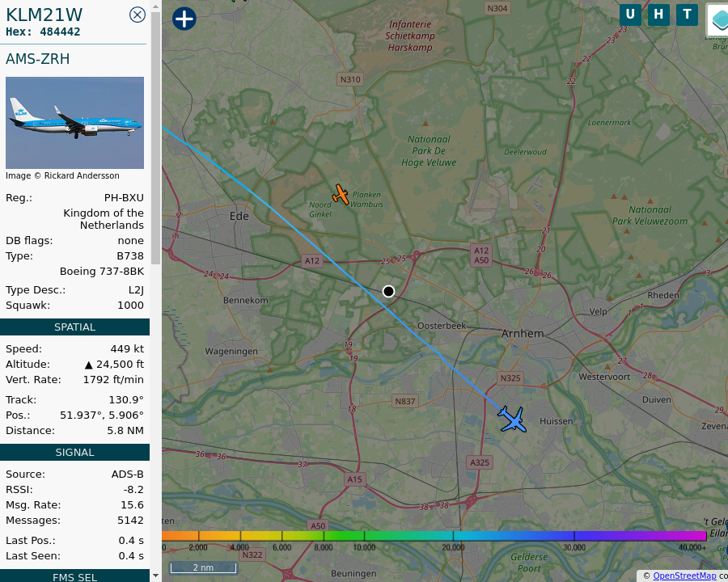Open the OpenStreetMap attribution link
The image size is (728, 582).
point(684,576)
